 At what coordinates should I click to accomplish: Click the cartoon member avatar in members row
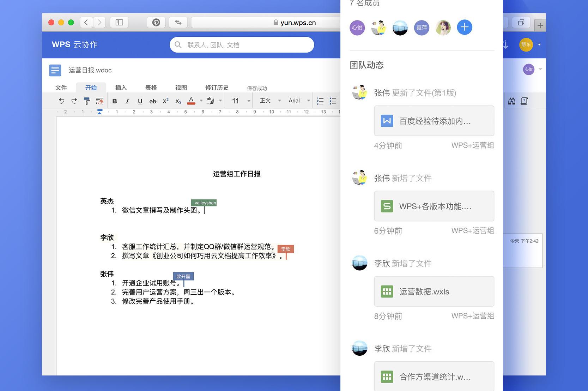pos(379,28)
